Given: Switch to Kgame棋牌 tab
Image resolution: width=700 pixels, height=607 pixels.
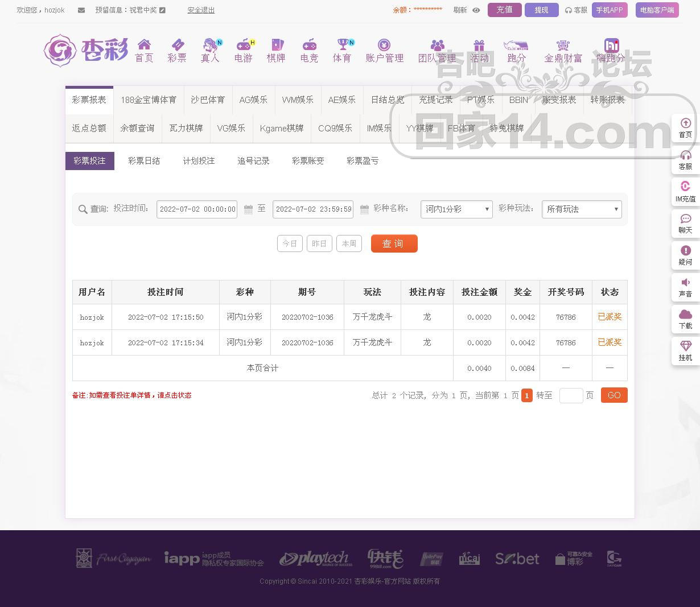Looking at the screenshot, I should click(x=282, y=129).
